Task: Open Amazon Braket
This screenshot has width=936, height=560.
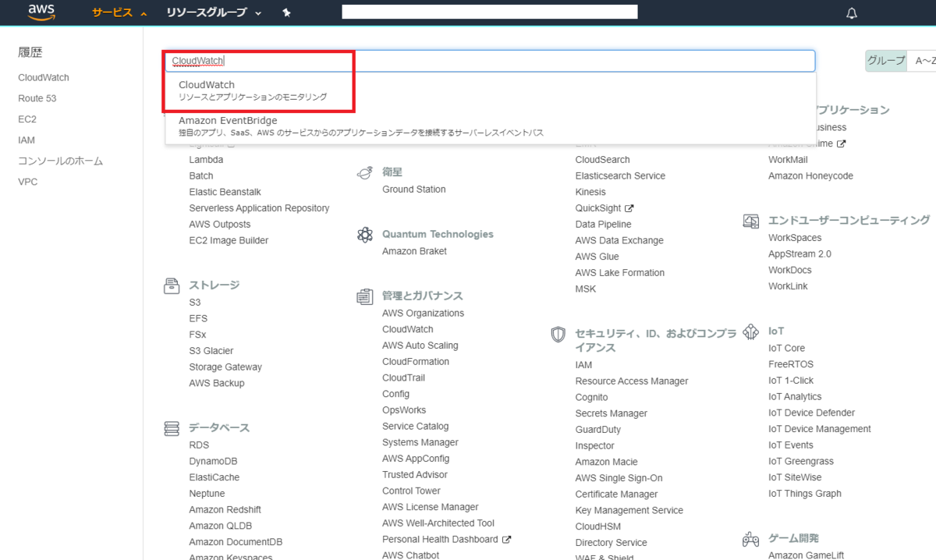Action: point(415,251)
